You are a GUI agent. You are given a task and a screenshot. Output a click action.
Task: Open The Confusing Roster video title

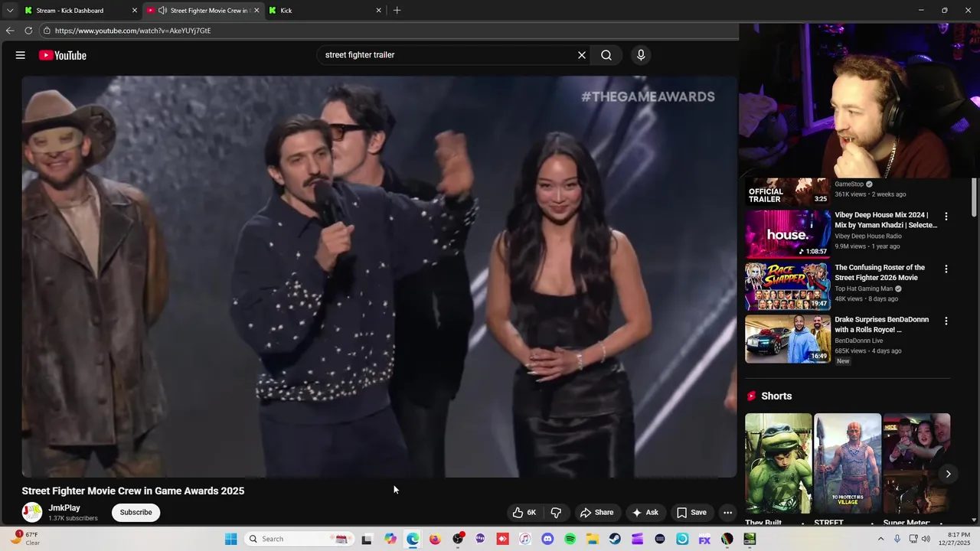click(880, 272)
